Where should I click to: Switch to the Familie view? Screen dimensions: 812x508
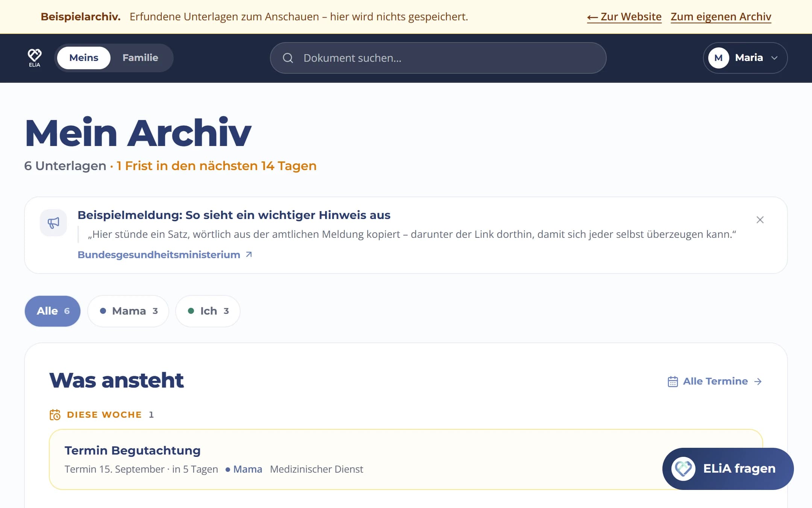coord(140,58)
